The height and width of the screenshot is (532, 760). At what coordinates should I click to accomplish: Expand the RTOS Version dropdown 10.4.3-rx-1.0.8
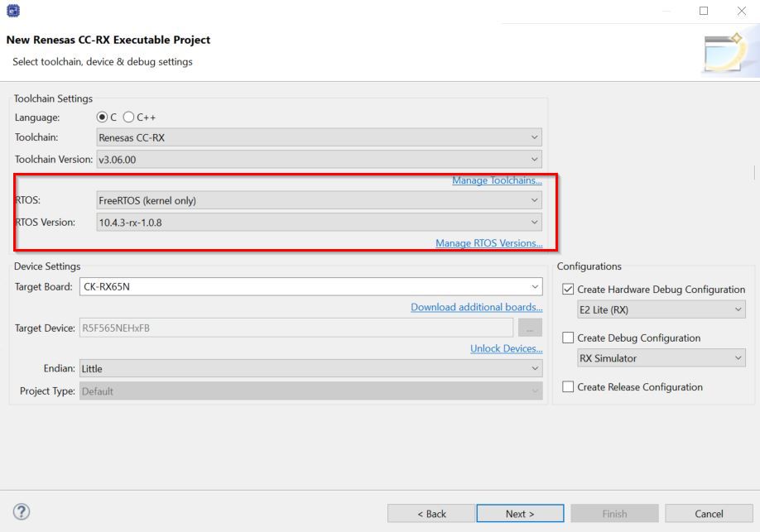point(319,223)
